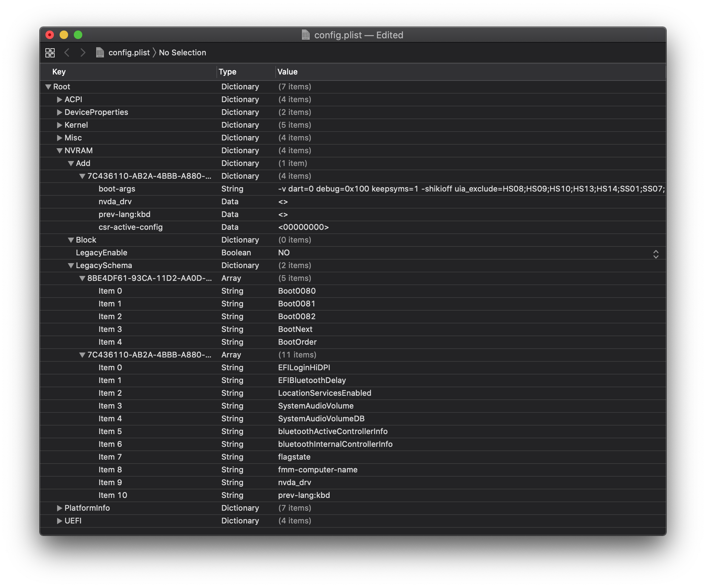706x588 pixels.
Task: Collapse the LegacySchema dictionary
Action: pos(71,266)
